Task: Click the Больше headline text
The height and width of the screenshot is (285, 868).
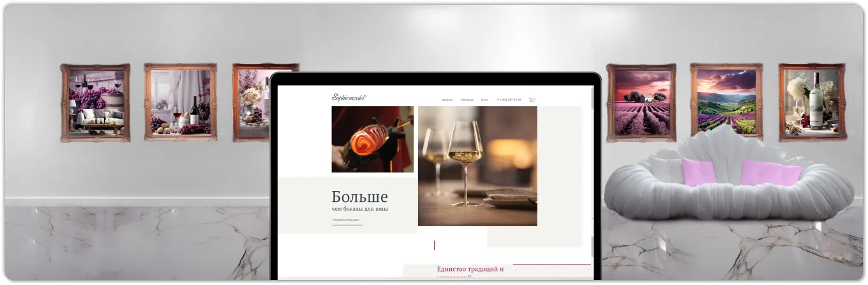Action: 360,197
